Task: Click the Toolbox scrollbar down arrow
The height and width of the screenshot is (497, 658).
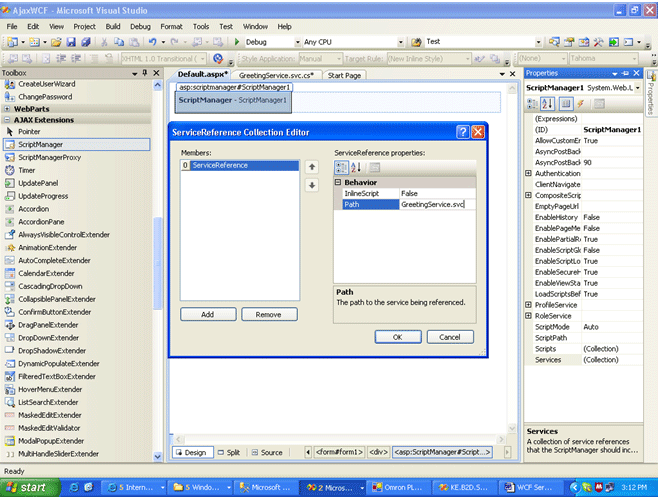Action: pos(157,457)
